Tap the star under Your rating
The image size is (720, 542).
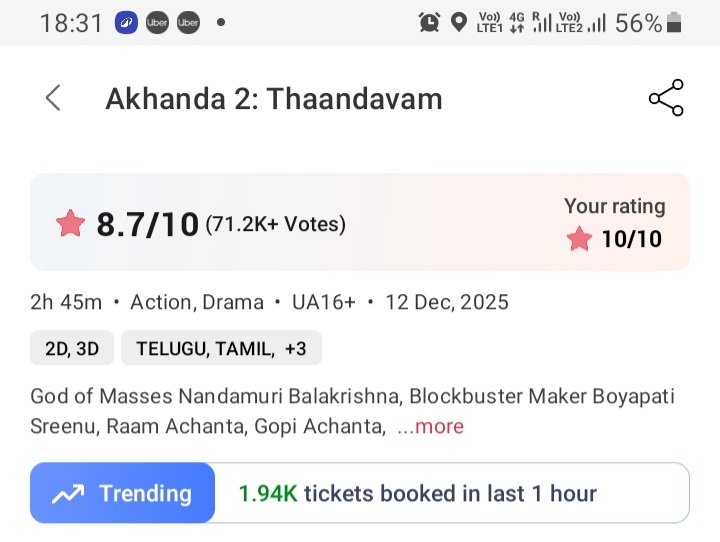(x=579, y=239)
